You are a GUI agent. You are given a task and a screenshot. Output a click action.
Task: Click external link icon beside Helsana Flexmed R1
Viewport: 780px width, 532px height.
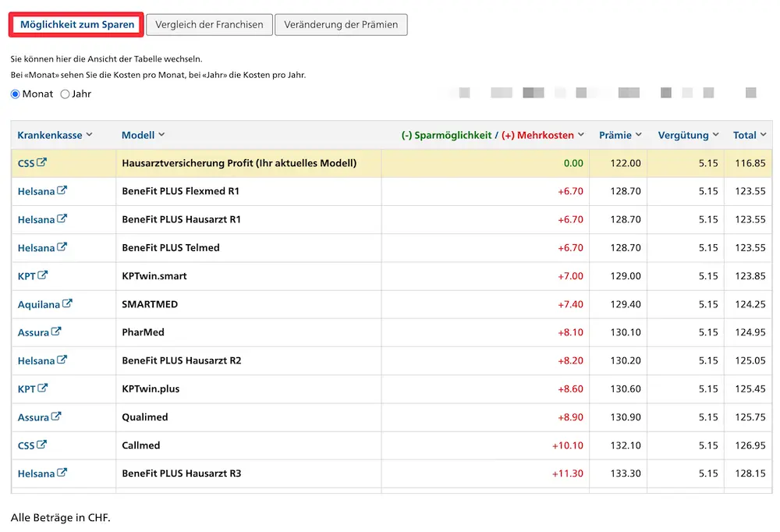62,191
